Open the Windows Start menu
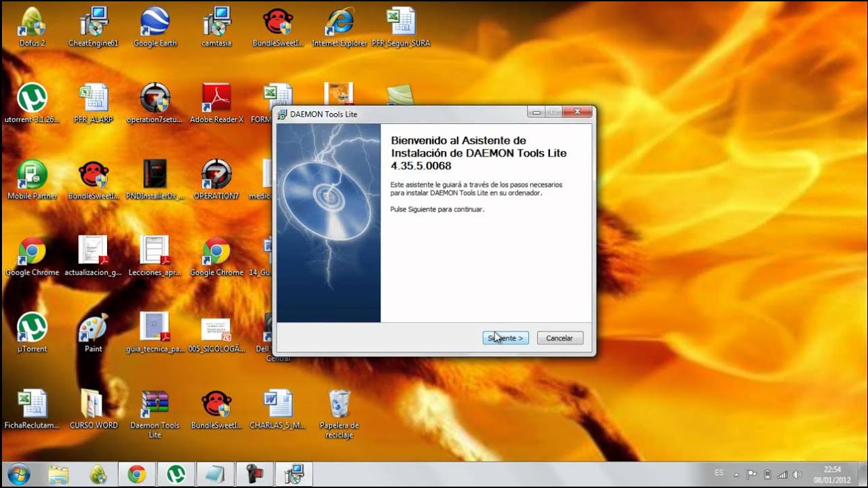 (x=18, y=474)
